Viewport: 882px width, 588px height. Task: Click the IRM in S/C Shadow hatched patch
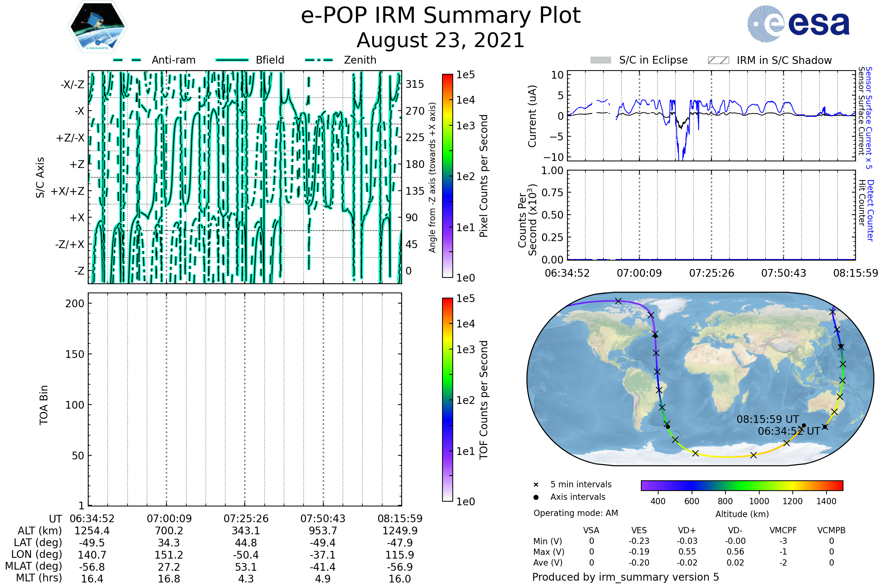click(718, 60)
